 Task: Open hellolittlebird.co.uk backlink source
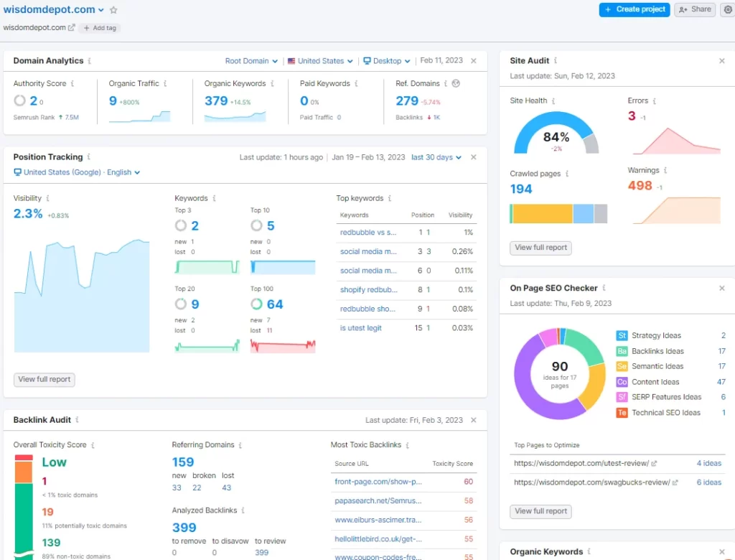pos(378,539)
